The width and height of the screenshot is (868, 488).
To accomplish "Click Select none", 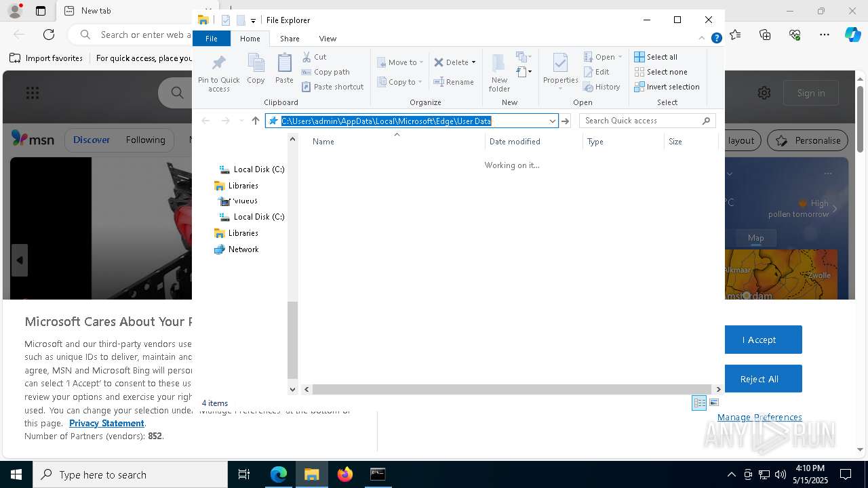I will point(660,72).
